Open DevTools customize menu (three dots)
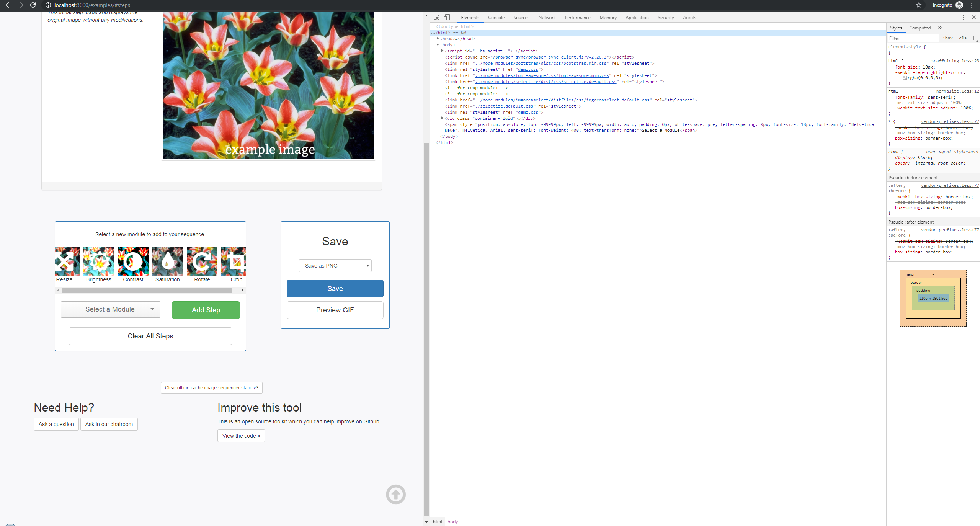980x526 pixels. pyautogui.click(x=963, y=17)
